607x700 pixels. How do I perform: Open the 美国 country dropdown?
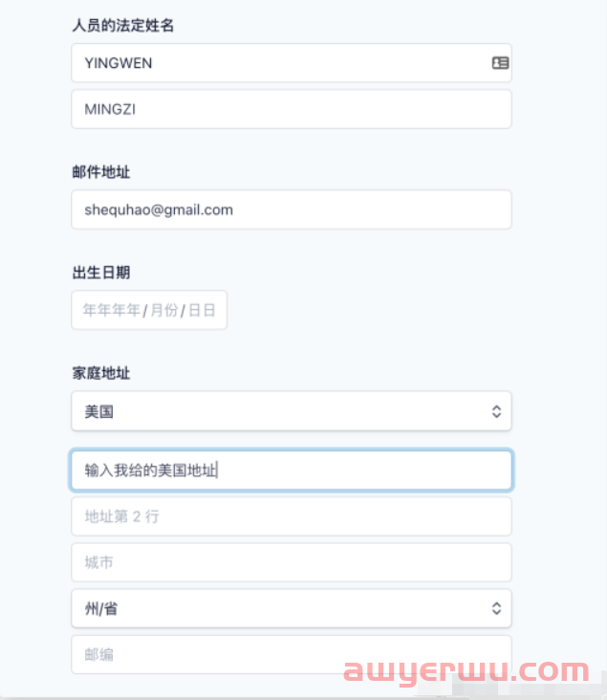292,411
